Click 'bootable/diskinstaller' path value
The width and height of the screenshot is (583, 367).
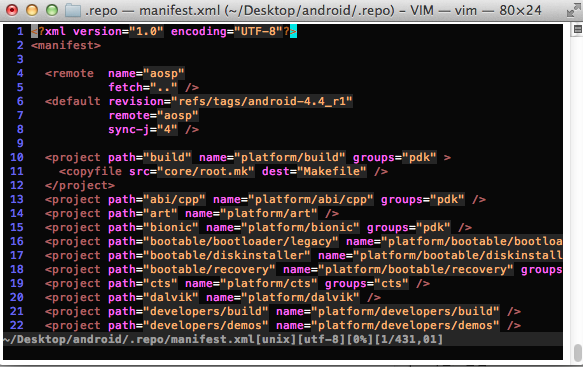coord(227,255)
